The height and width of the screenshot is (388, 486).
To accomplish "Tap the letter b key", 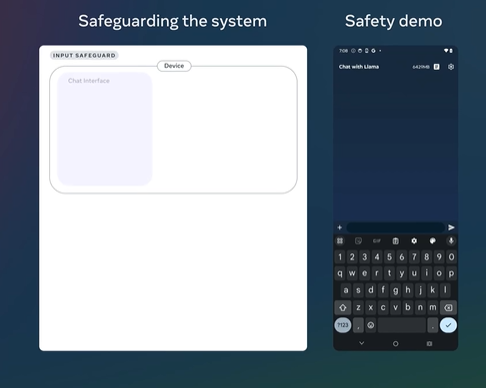I will (408, 307).
